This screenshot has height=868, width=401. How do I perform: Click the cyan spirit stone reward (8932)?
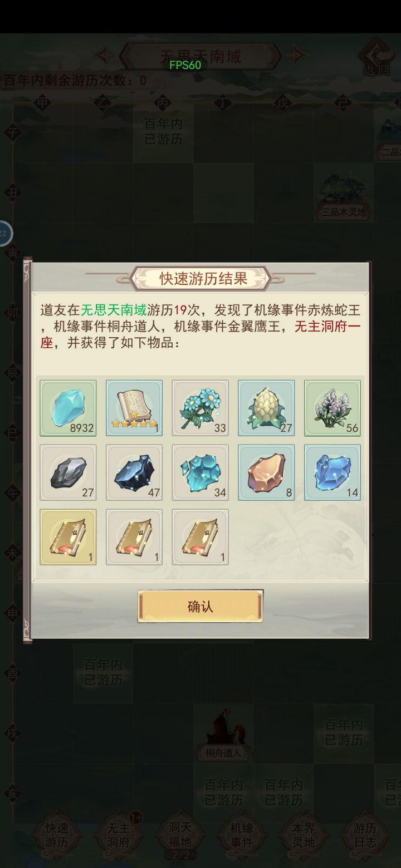[68, 408]
